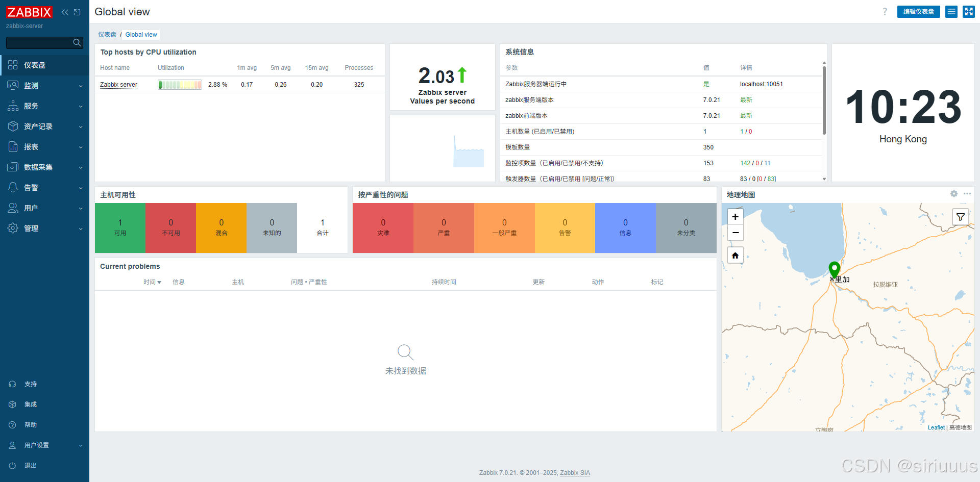Click the 编辑仪表盘 button

tap(918, 12)
